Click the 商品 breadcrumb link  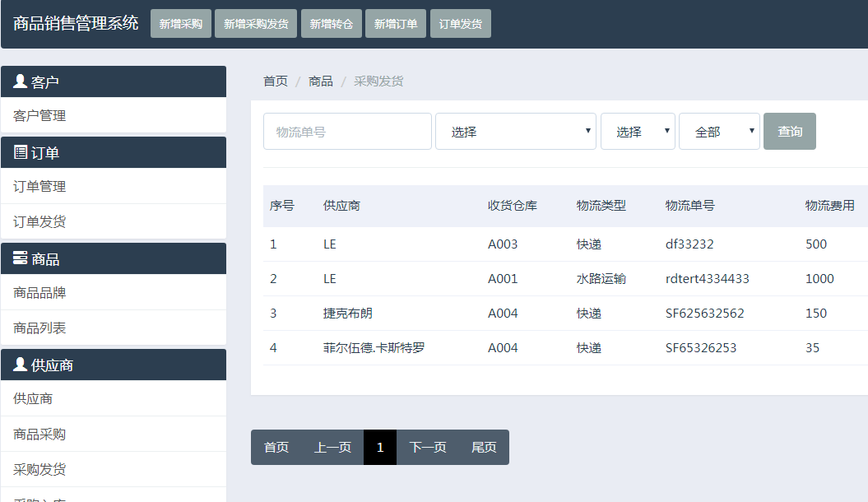click(x=321, y=81)
